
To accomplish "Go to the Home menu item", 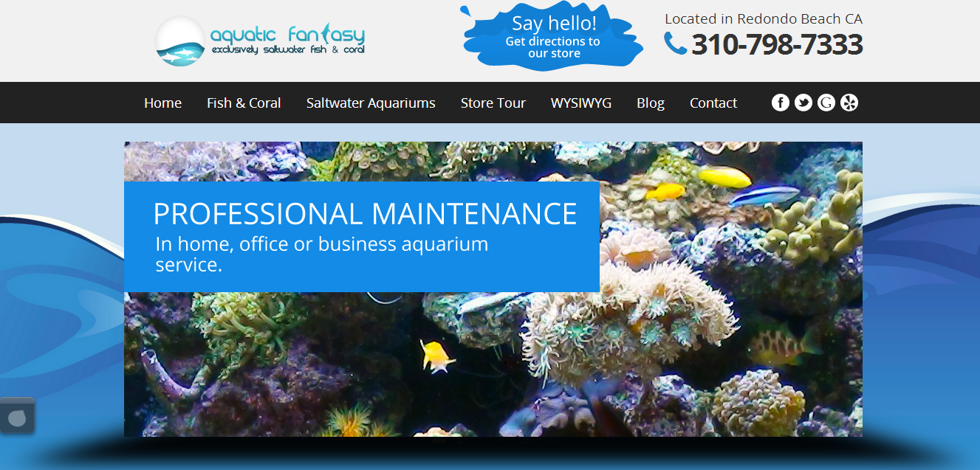I will (x=162, y=103).
